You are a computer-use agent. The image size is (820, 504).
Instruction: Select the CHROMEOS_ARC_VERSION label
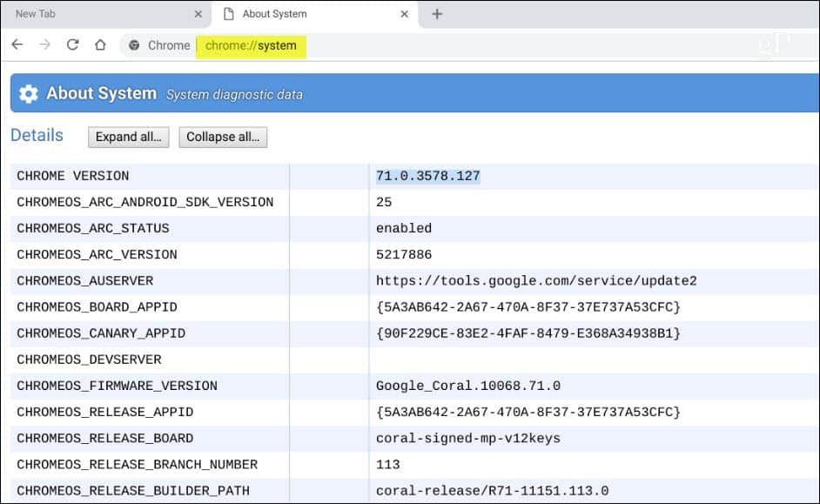pyautogui.click(x=97, y=255)
